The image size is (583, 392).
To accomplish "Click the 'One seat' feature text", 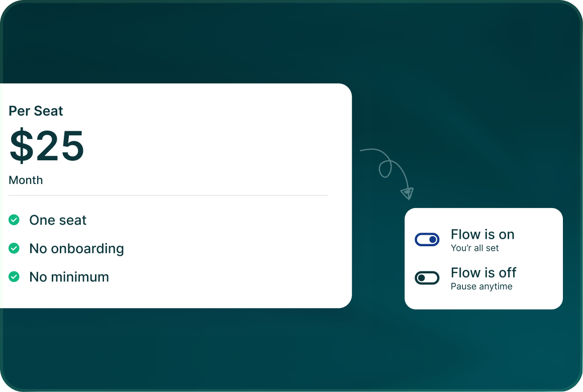I will pyautogui.click(x=58, y=220).
